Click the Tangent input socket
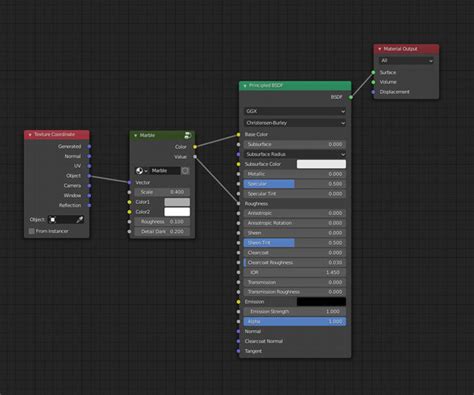Viewport: 474px width, 395px height. [x=238, y=351]
